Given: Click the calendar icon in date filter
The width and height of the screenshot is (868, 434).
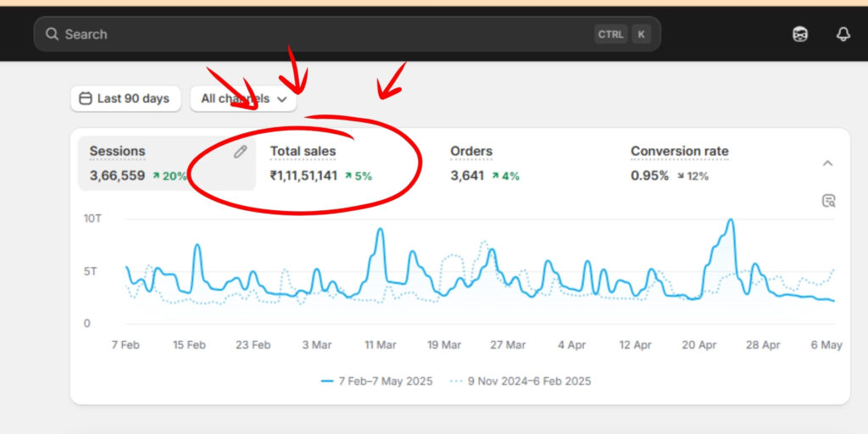Looking at the screenshot, I should pos(85,99).
